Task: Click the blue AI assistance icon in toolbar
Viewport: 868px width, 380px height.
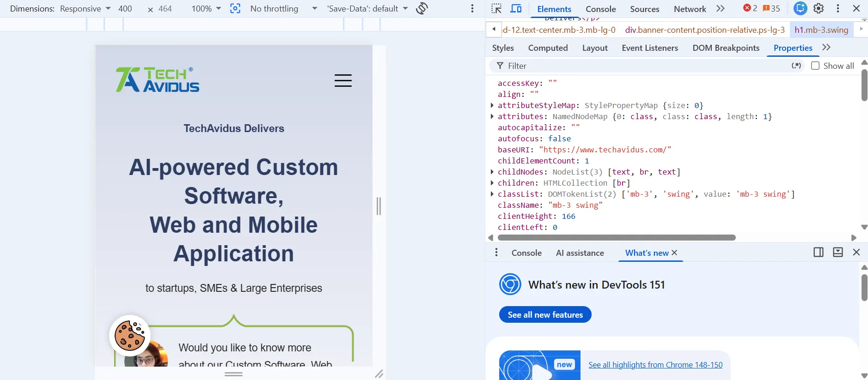Action: pos(800,8)
